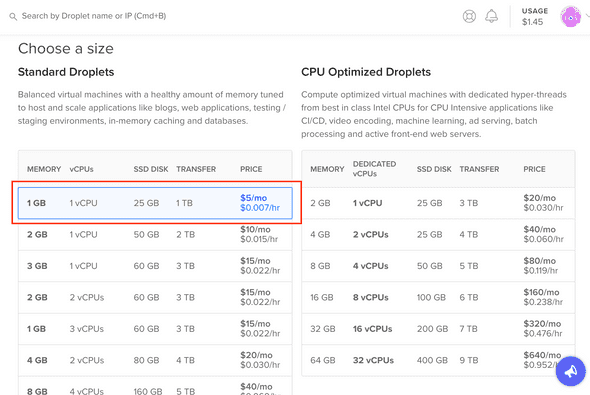The image size is (590, 395).
Task: Click the magnifier search icon
Action: tap(13, 17)
